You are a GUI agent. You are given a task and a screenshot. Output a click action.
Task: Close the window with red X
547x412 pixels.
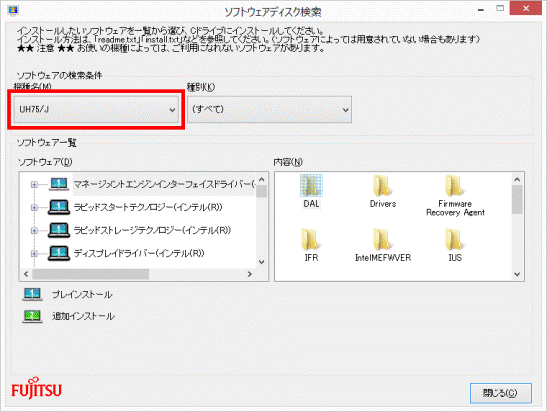[526, 8]
